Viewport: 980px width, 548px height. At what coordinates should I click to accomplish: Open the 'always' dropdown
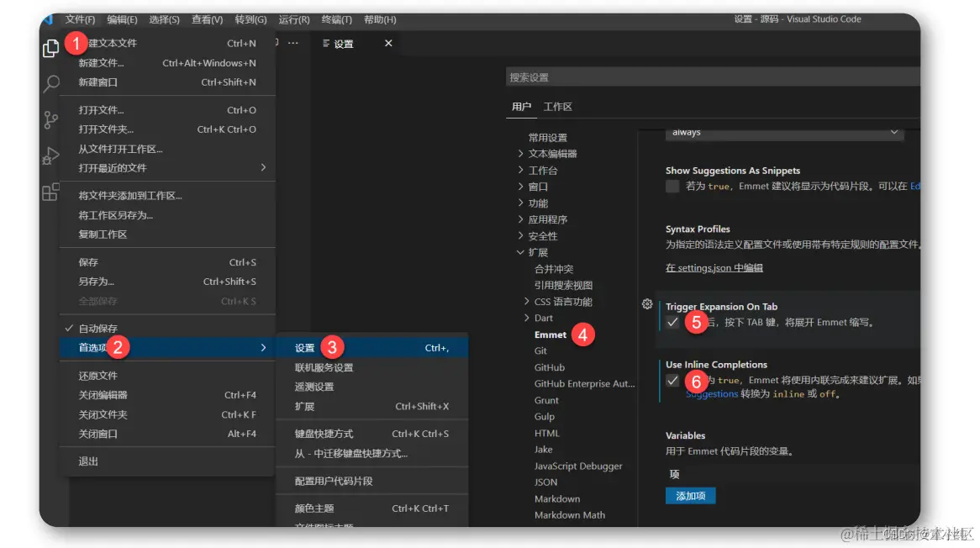pyautogui.click(x=784, y=133)
